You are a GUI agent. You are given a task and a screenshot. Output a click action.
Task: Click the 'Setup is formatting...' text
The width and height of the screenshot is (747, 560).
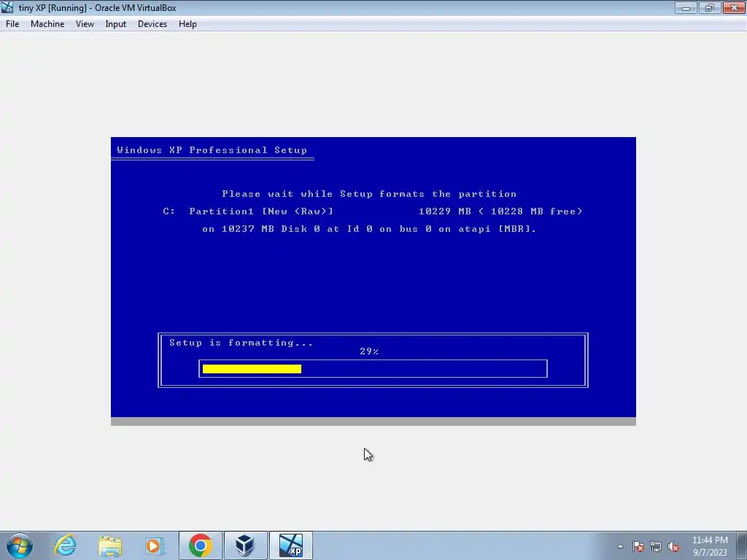point(241,343)
